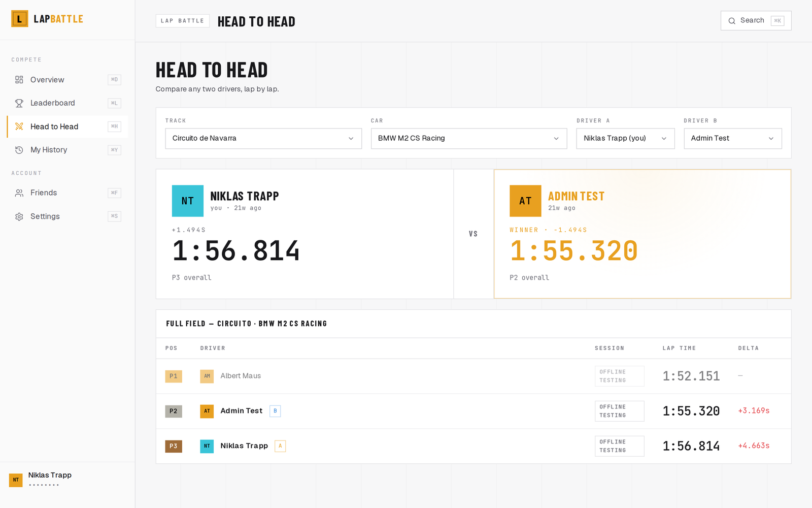Image resolution: width=812 pixels, height=508 pixels.
Task: Open My History from the sidebar
Action: 67,150
